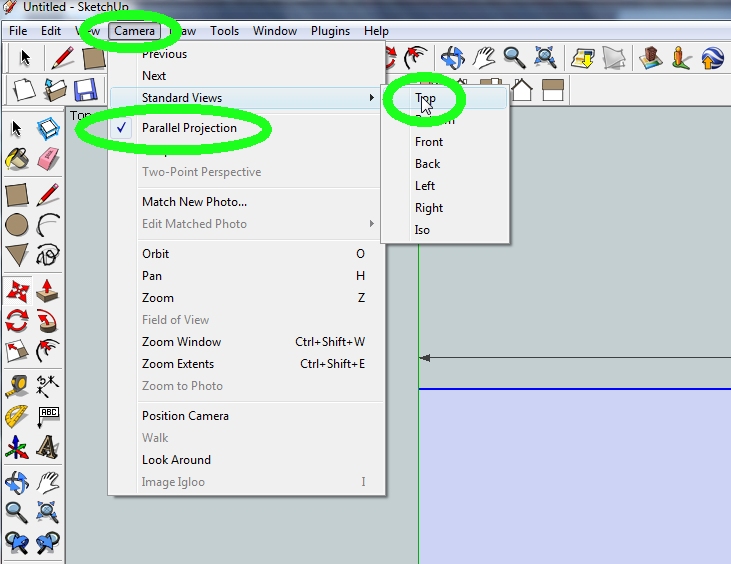Viewport: 731px width, 564px height.
Task: Expand the Standard Views submenu
Action: click(247, 97)
